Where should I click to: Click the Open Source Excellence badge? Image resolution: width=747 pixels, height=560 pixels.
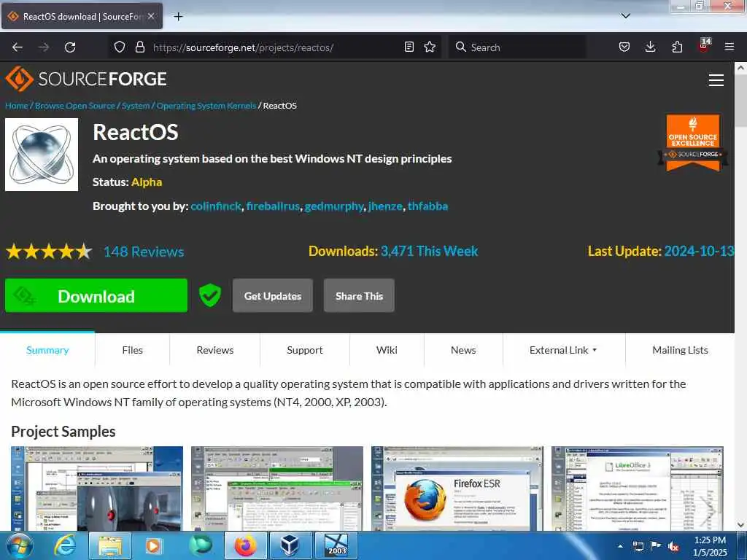pyautogui.click(x=693, y=142)
